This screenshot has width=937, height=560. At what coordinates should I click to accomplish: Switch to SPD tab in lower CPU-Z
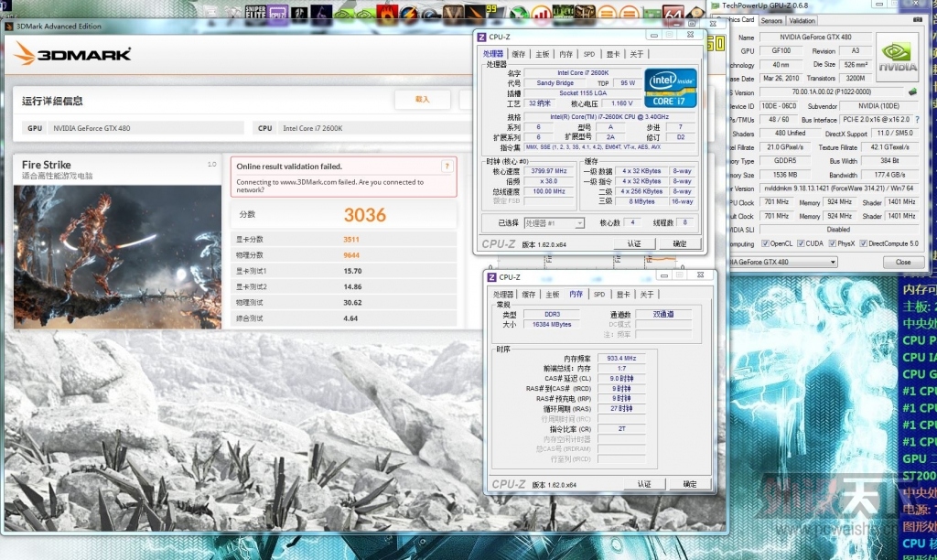[x=599, y=295]
